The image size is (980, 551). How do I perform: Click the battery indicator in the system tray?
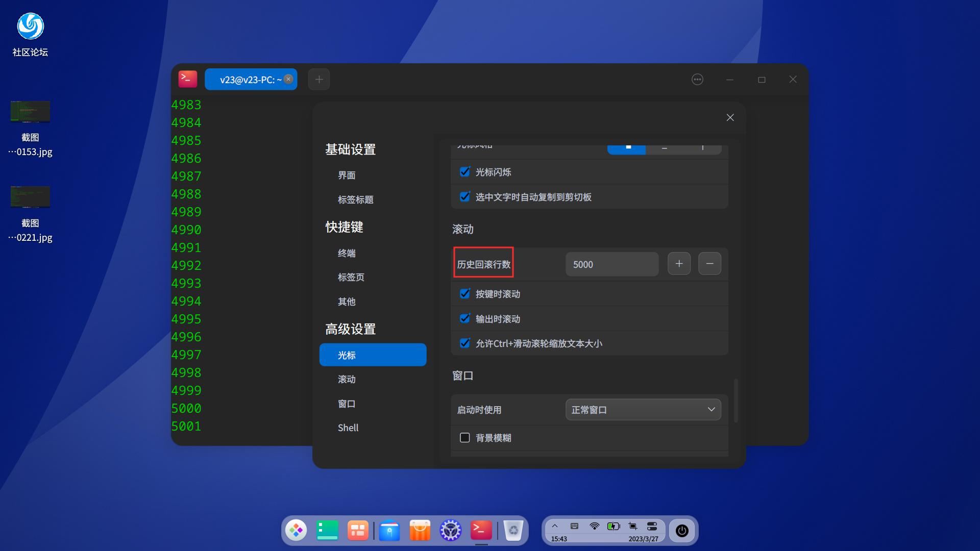tap(613, 525)
